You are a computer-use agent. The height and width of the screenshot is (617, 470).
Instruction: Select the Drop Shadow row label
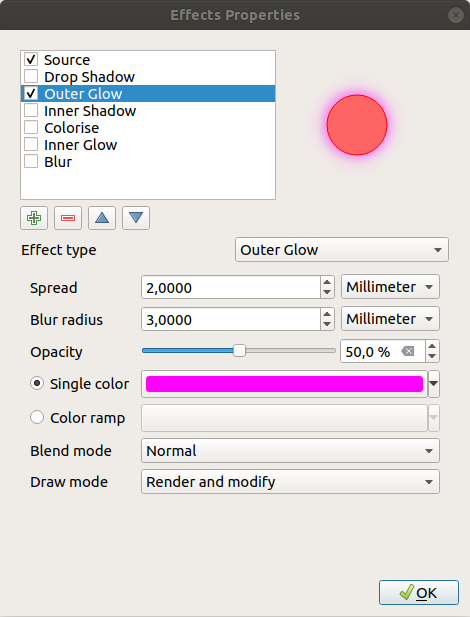click(x=89, y=77)
